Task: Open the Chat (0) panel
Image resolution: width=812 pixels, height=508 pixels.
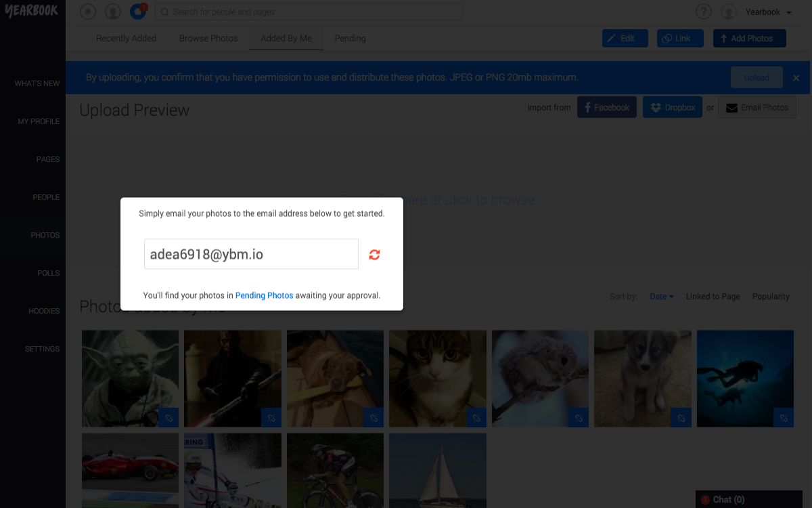Action: pos(749,499)
